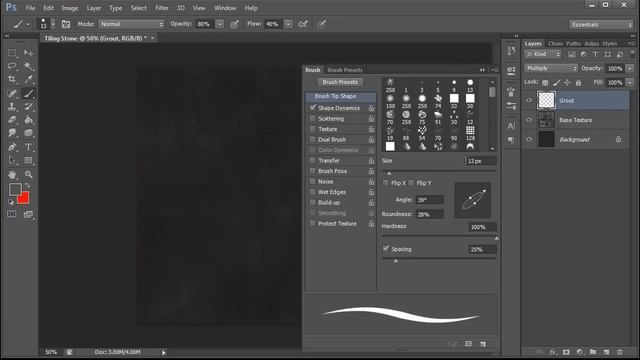Select the Rectangle shape tool
The width and height of the screenshot is (640, 360).
coord(28,160)
